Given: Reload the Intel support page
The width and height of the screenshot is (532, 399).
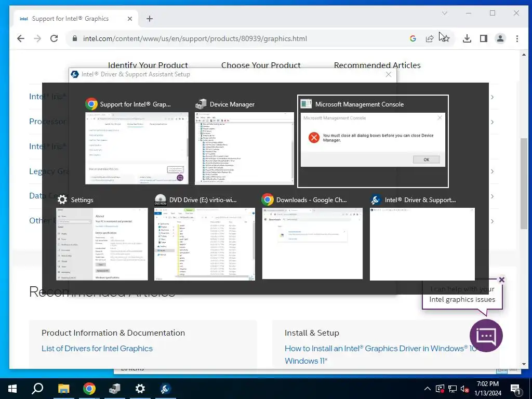Looking at the screenshot, I should (54, 38).
